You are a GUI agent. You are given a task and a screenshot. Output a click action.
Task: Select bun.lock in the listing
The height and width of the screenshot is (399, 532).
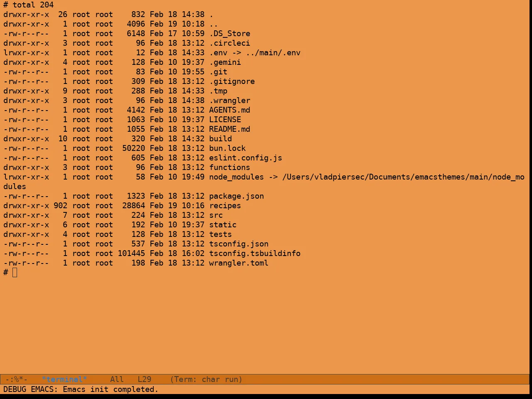tap(227, 148)
